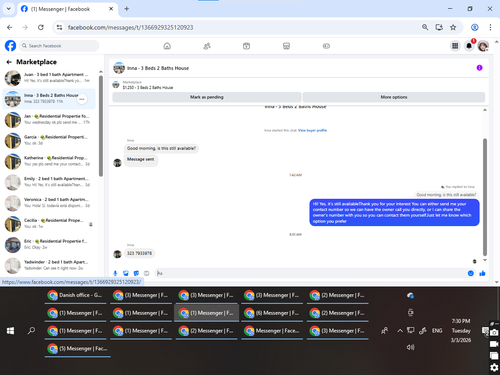500x375 pixels.
Task: Open Garcia's Residential Properties conversation
Action: pos(49,140)
